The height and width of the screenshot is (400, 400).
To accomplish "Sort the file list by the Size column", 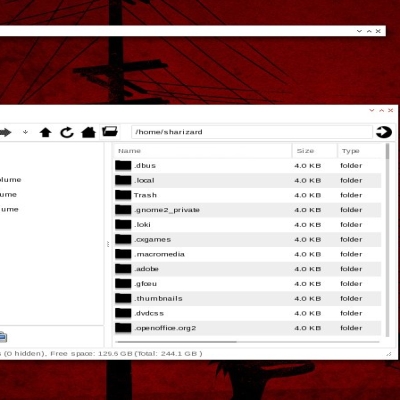I will coord(315,151).
